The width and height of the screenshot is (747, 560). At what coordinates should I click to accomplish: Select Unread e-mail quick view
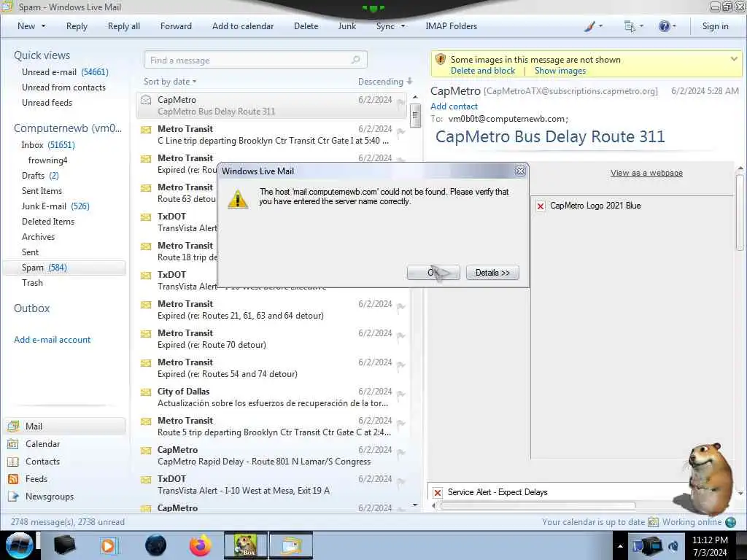coord(65,72)
